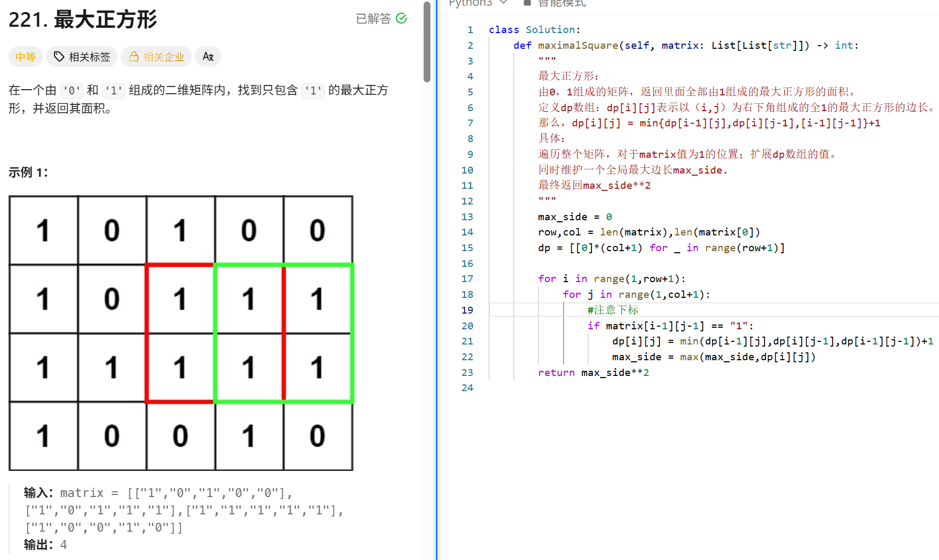Click the description panel vertical scrollbar
The height and width of the screenshot is (560, 939).
427,42
